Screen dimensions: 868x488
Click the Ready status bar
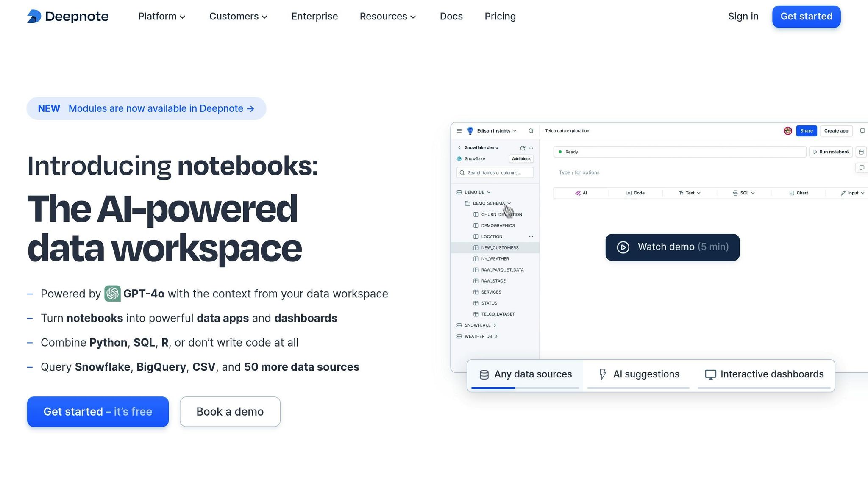coord(680,152)
